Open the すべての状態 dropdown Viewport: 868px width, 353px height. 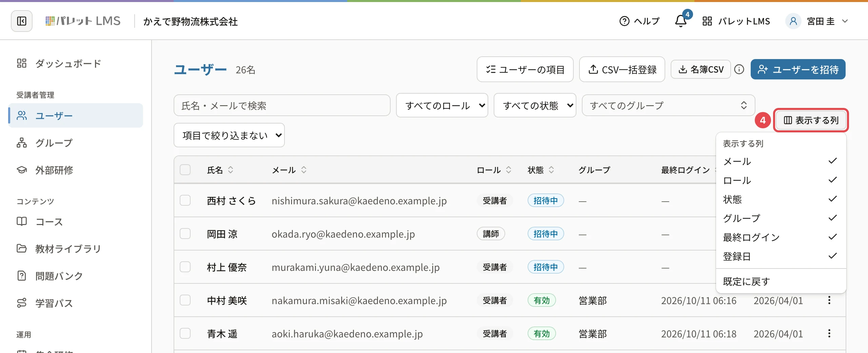[x=535, y=106]
